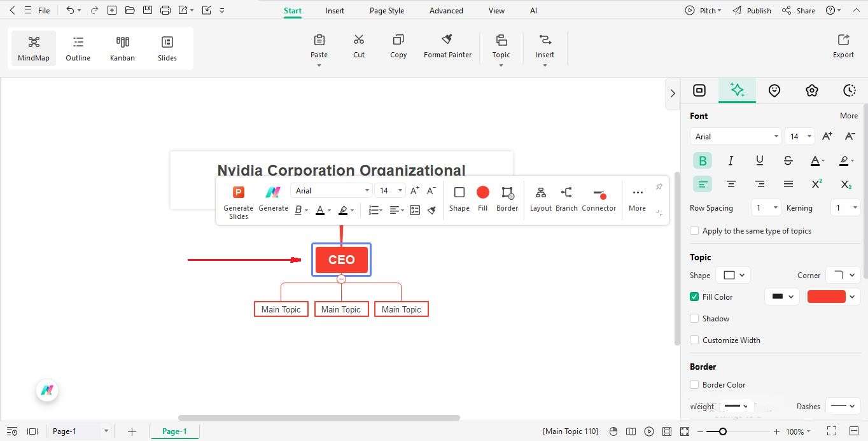The height and width of the screenshot is (441, 868).
Task: Select the left Main Topic node
Action: click(281, 309)
